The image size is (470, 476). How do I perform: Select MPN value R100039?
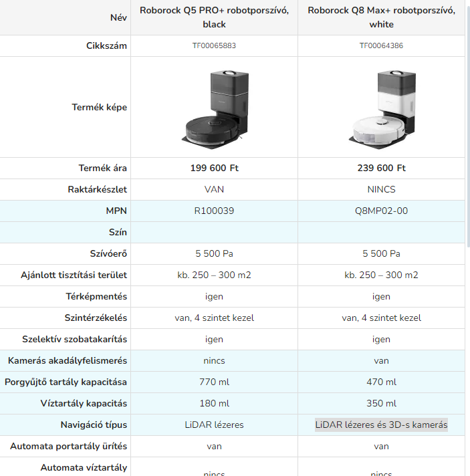click(x=215, y=211)
